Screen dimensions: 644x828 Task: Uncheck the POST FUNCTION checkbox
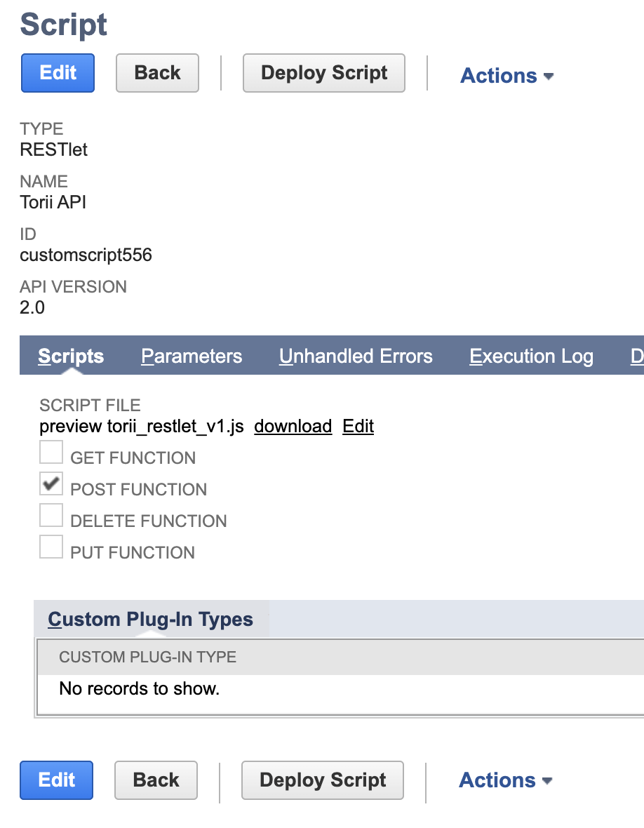51,483
